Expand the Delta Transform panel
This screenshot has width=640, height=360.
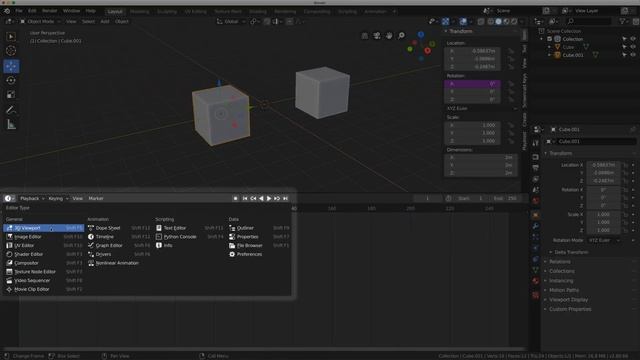pyautogui.click(x=571, y=252)
